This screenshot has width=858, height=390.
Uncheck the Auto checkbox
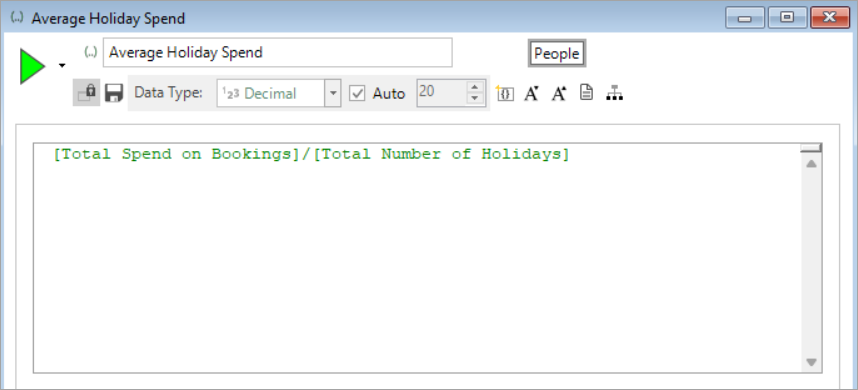(357, 94)
